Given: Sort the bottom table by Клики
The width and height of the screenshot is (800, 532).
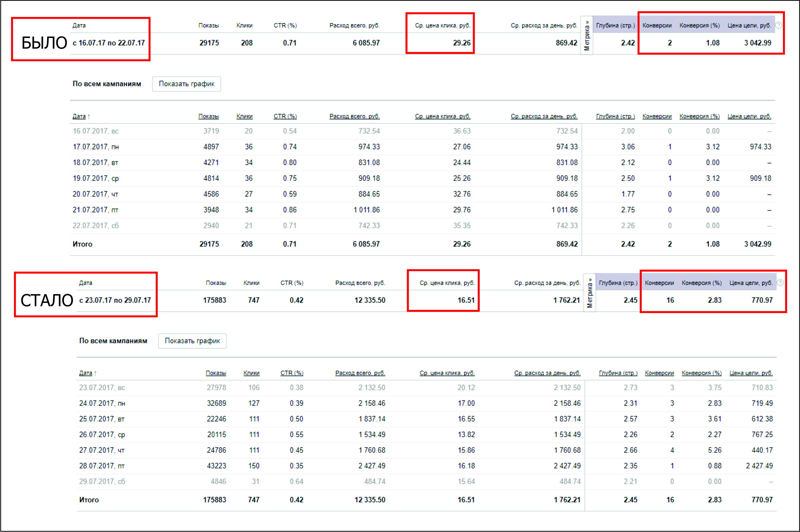Looking at the screenshot, I should [252, 373].
